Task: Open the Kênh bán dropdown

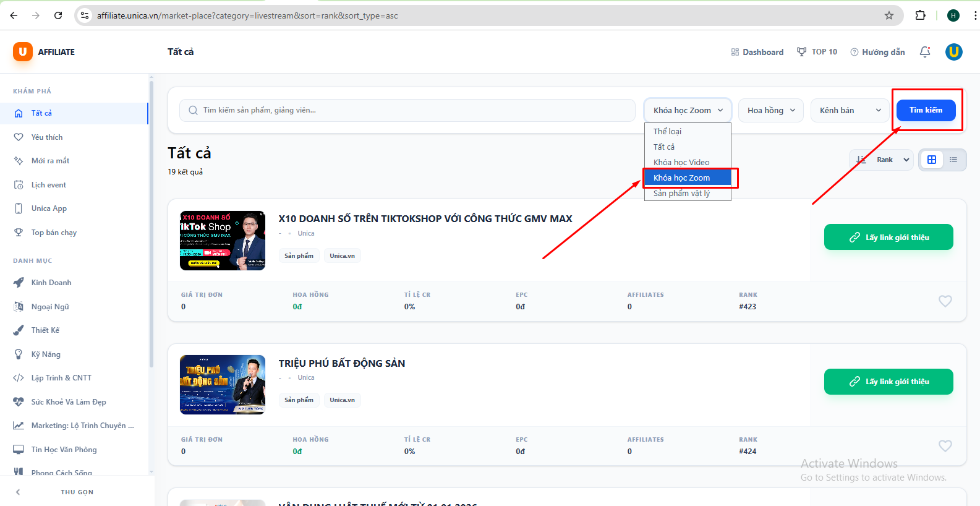Action: [x=850, y=110]
